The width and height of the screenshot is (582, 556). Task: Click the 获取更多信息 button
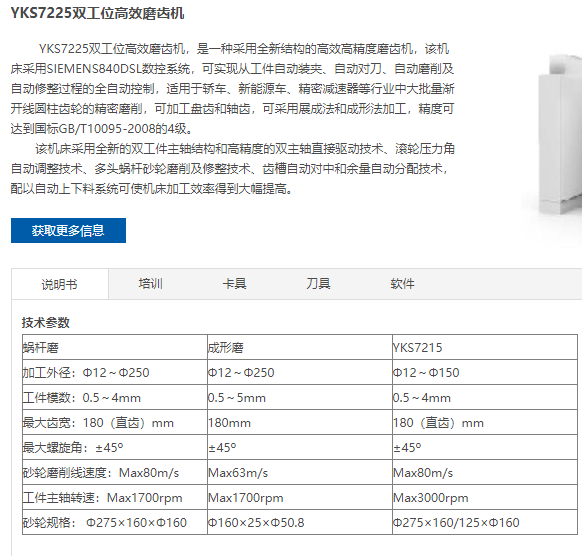click(x=68, y=230)
